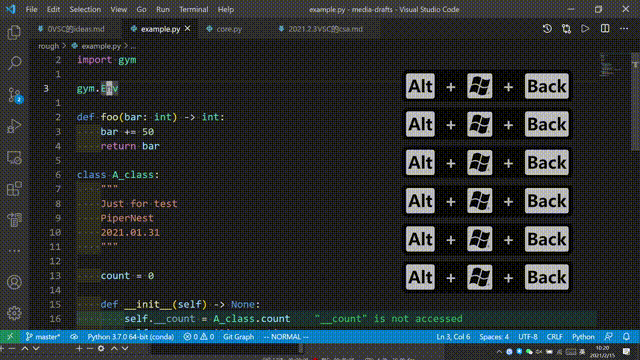The image size is (640, 360).
Task: Open the errors and warnings panel
Action: [199, 337]
